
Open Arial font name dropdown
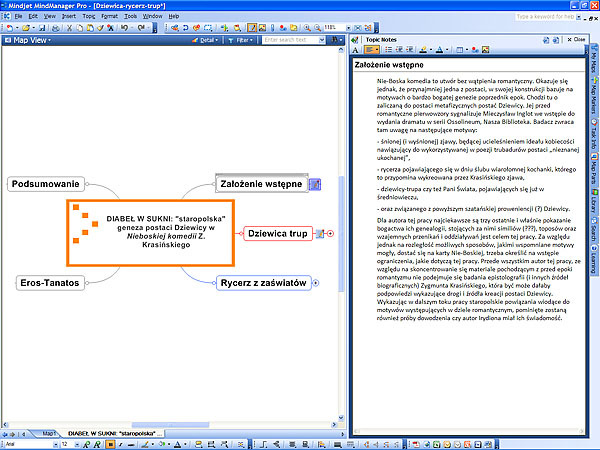(x=55, y=445)
